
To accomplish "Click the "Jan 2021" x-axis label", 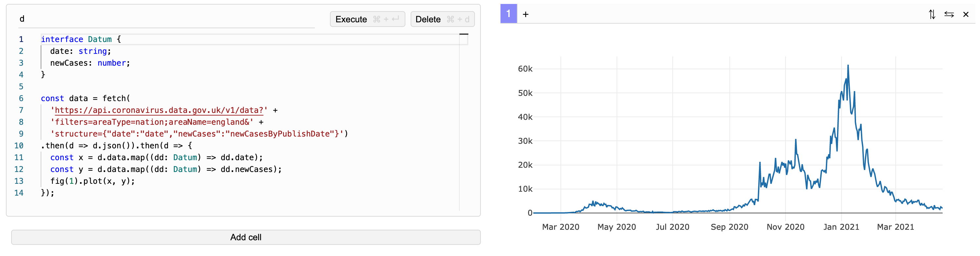I will tap(841, 227).
